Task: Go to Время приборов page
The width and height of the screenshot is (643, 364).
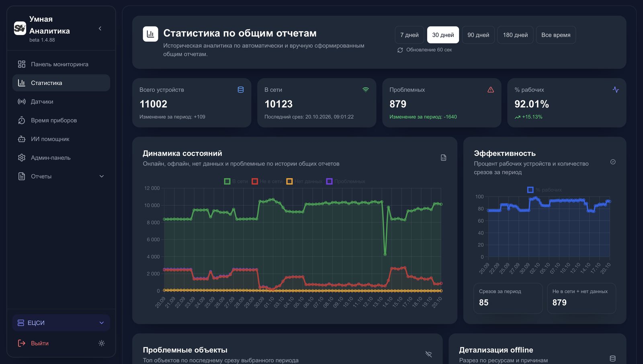Action: click(61, 120)
